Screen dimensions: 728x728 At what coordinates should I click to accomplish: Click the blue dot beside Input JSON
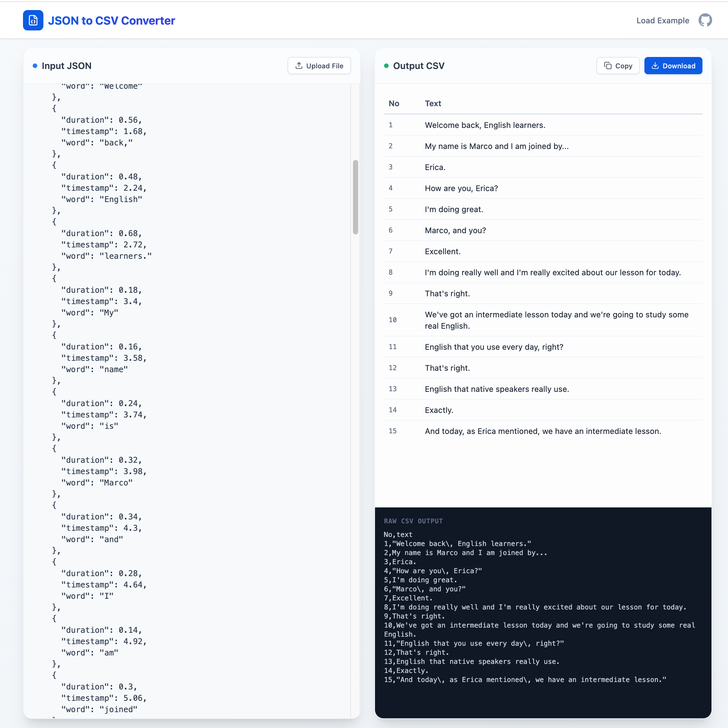point(35,66)
